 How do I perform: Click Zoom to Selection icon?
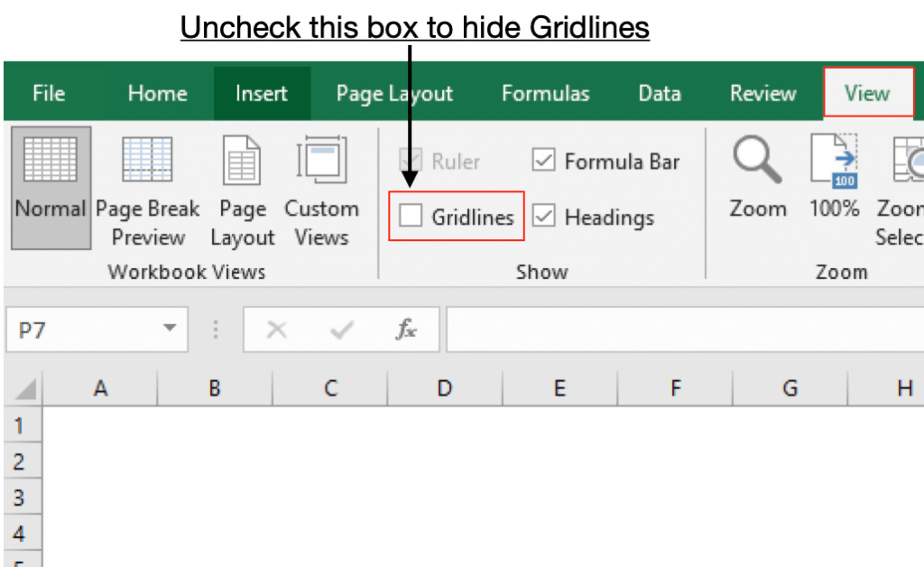tap(908, 160)
